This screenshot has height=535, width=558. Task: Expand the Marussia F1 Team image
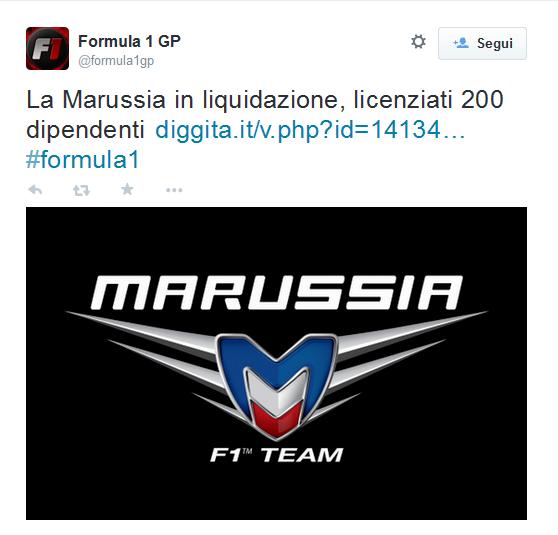[x=277, y=363]
